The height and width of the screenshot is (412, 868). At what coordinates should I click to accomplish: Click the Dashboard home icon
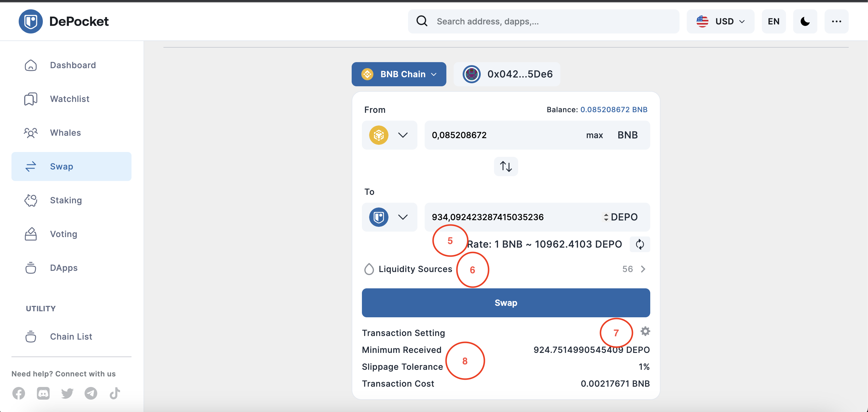pos(31,65)
